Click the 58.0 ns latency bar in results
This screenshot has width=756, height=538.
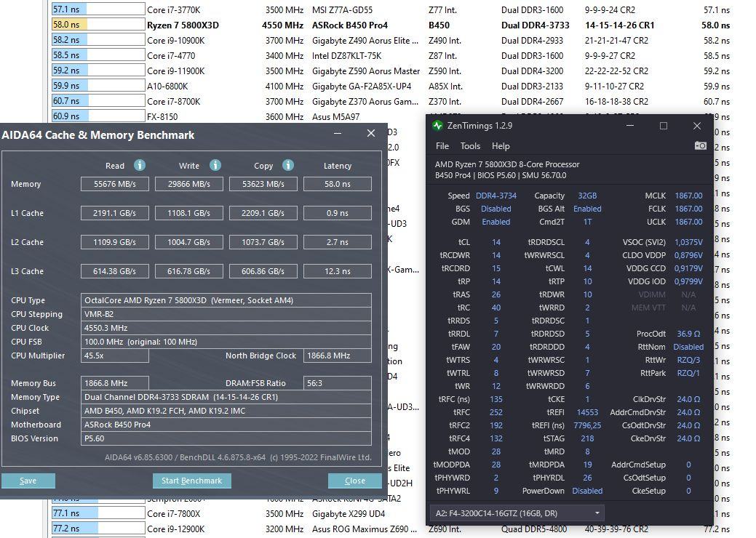(x=98, y=25)
